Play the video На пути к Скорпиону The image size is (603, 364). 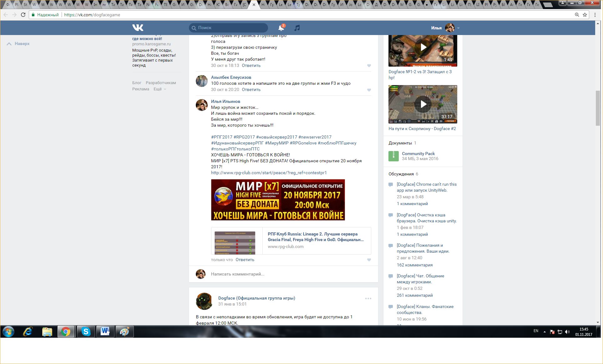(423, 104)
